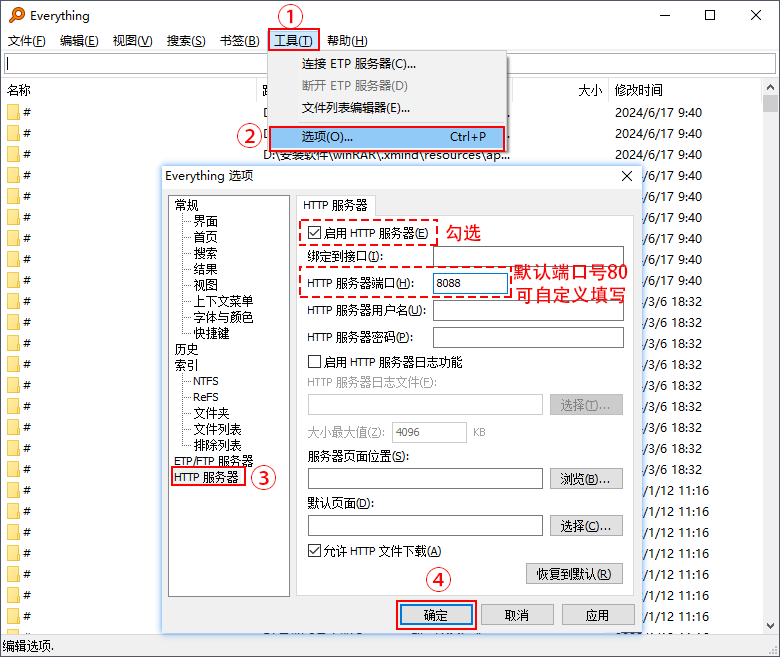Open the 视图(V) menu
Image resolution: width=780 pixels, height=657 pixels.
click(132, 41)
